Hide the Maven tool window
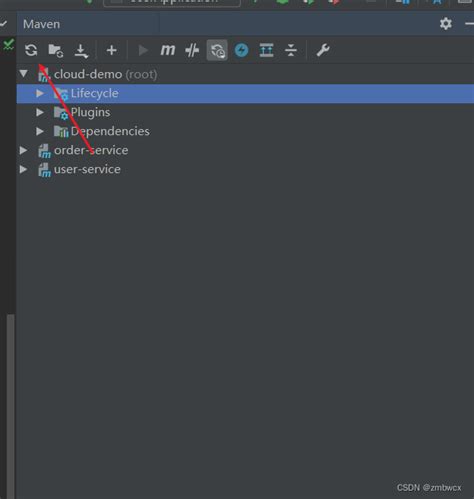This screenshot has width=474, height=499. tap(469, 24)
